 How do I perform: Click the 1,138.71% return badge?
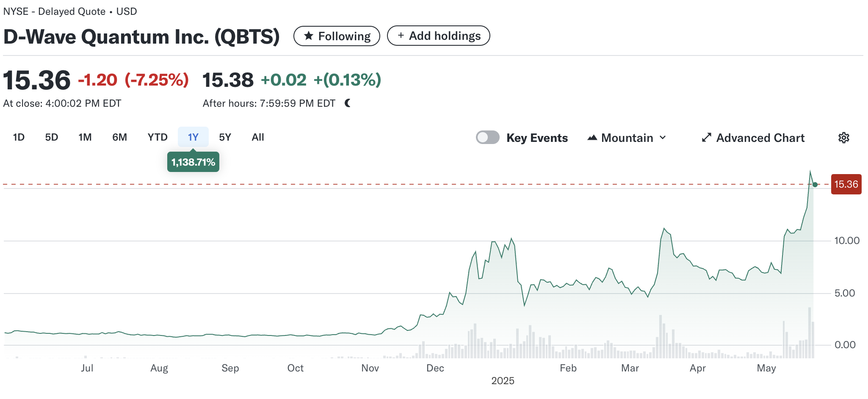193,162
